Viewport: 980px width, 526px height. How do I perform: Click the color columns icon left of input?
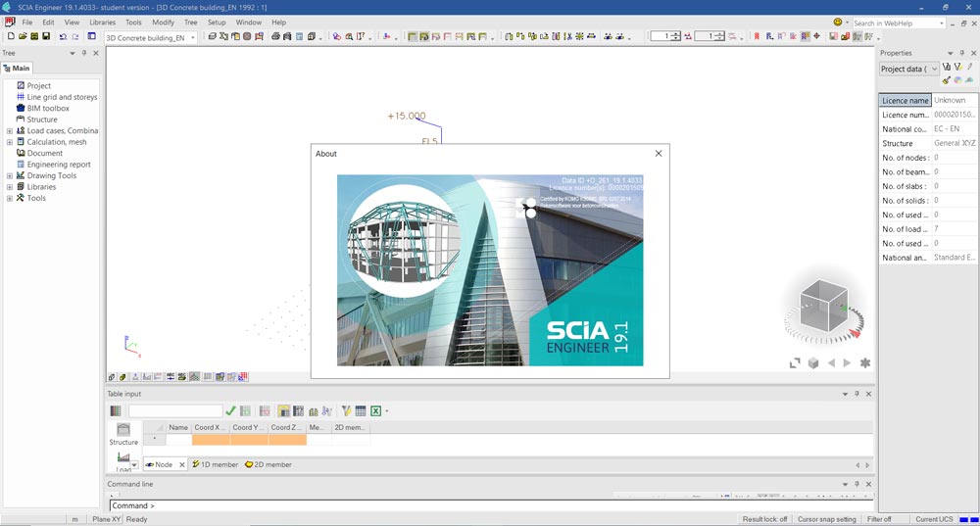coord(116,411)
